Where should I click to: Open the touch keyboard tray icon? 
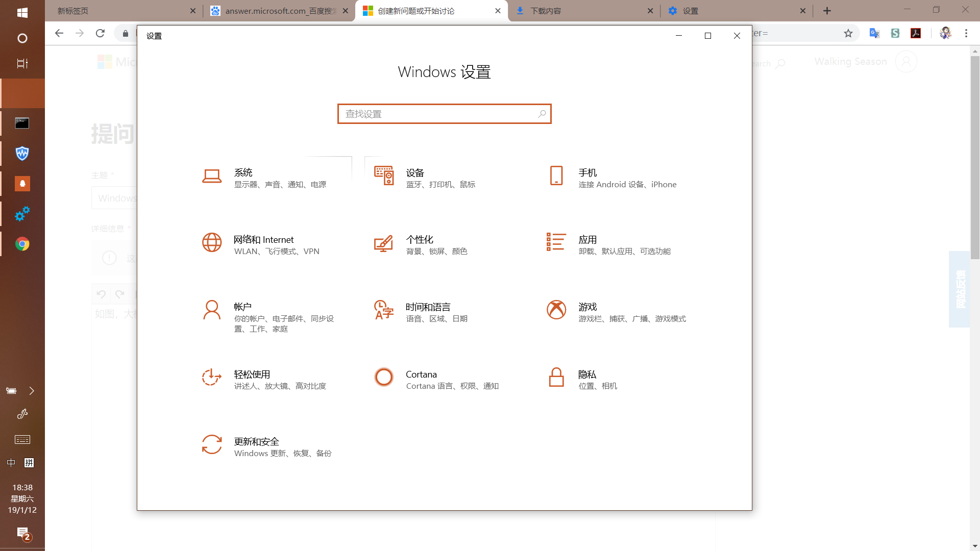pos(22,439)
